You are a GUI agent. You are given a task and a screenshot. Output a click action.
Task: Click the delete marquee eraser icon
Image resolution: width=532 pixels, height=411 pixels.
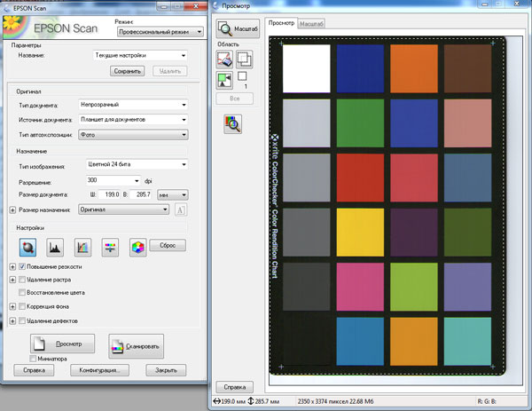(x=225, y=59)
